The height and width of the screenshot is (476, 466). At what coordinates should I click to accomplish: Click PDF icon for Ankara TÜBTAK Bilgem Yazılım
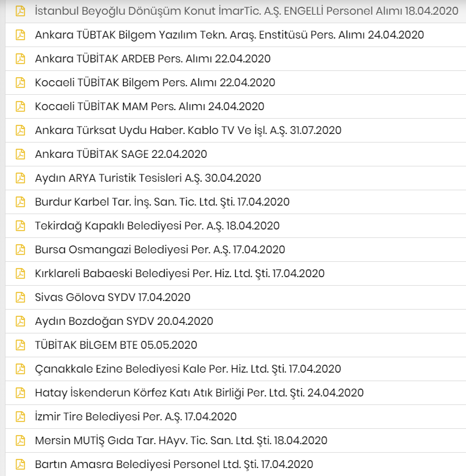20,35
